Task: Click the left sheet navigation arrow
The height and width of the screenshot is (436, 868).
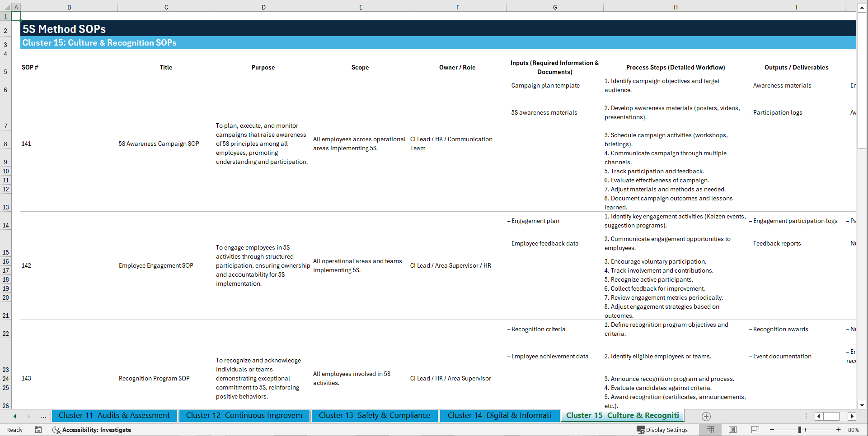Action: coord(14,416)
